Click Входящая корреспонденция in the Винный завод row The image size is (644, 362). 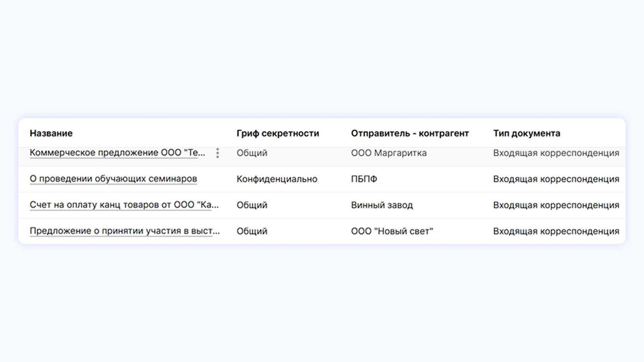point(556,205)
